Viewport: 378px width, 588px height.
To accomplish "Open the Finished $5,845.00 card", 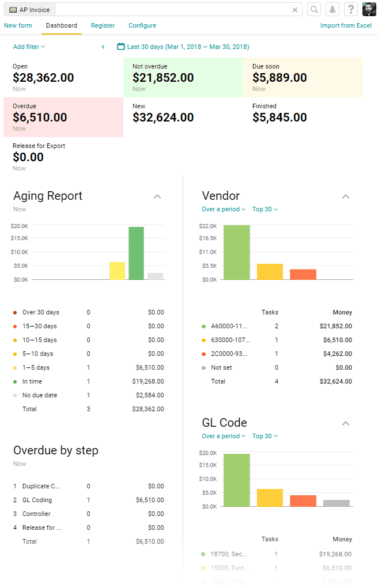I will pyautogui.click(x=303, y=117).
